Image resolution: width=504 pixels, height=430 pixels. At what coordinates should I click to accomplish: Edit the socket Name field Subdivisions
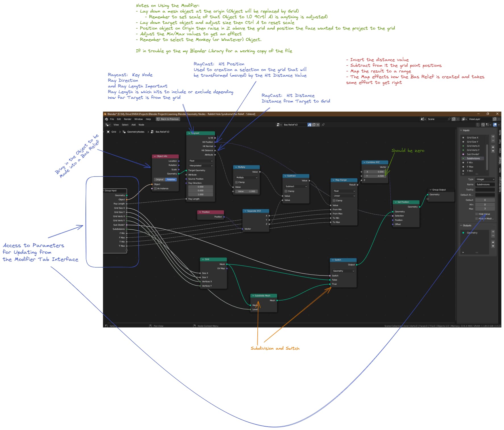[x=485, y=184]
